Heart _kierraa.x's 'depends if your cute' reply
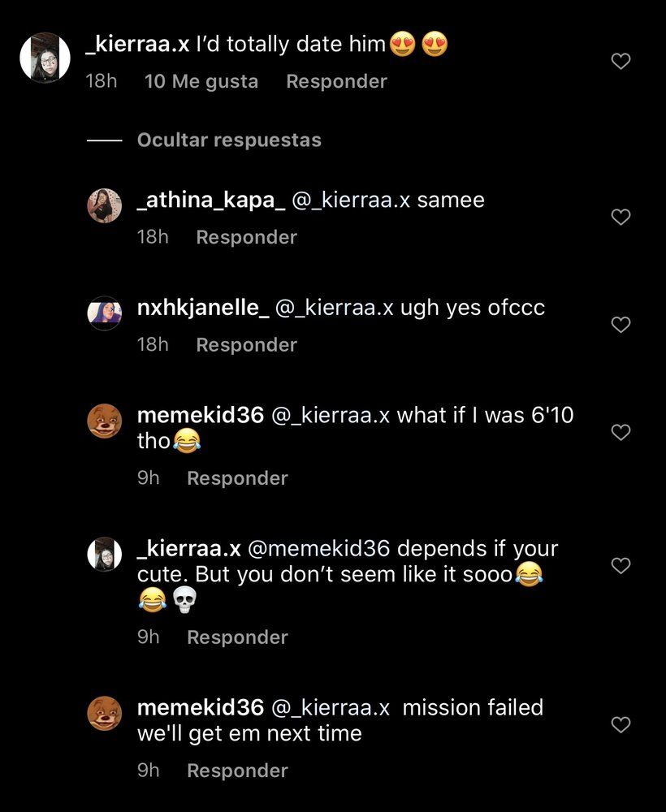Viewport: 666px width, 812px height. point(621,565)
